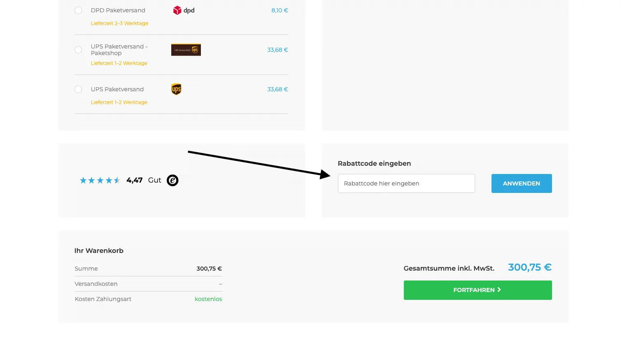Image resolution: width=622 pixels, height=364 pixels.
Task: Click the Trusted Shops 'e' badge icon
Action: point(172,180)
